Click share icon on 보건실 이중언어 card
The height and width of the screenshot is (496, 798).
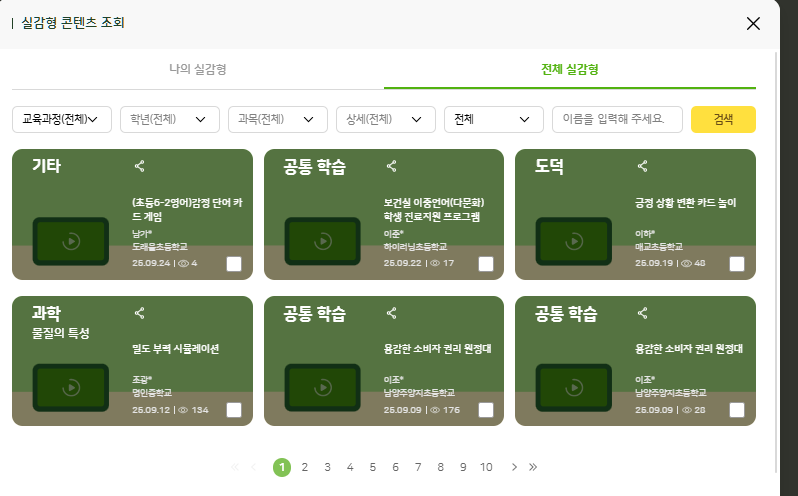click(391, 166)
